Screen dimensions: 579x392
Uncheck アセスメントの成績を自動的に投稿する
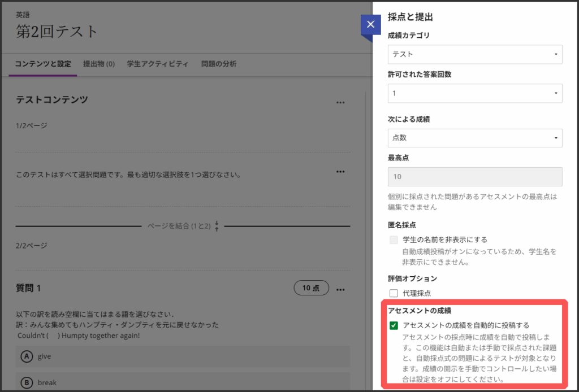(394, 325)
